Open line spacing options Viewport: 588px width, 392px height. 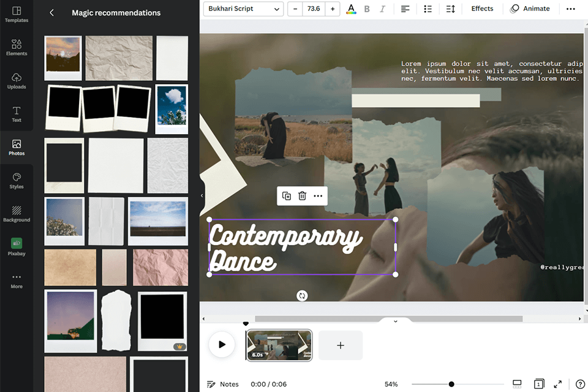tap(451, 9)
